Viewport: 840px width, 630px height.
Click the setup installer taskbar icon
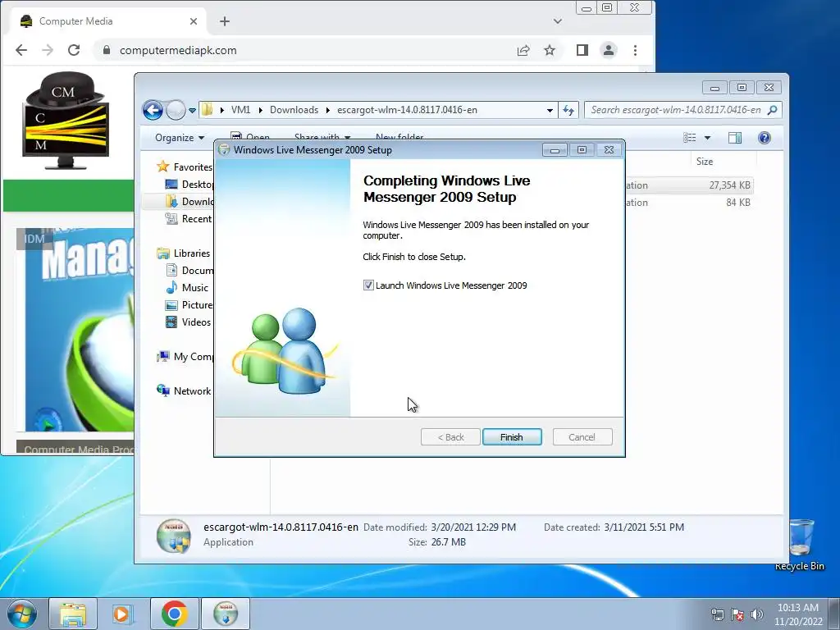click(x=226, y=614)
